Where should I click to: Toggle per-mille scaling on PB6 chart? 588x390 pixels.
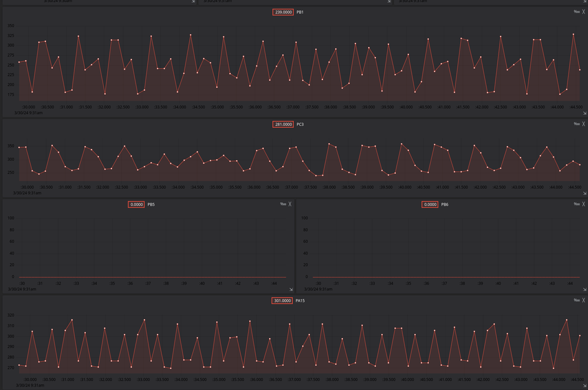tap(576, 204)
